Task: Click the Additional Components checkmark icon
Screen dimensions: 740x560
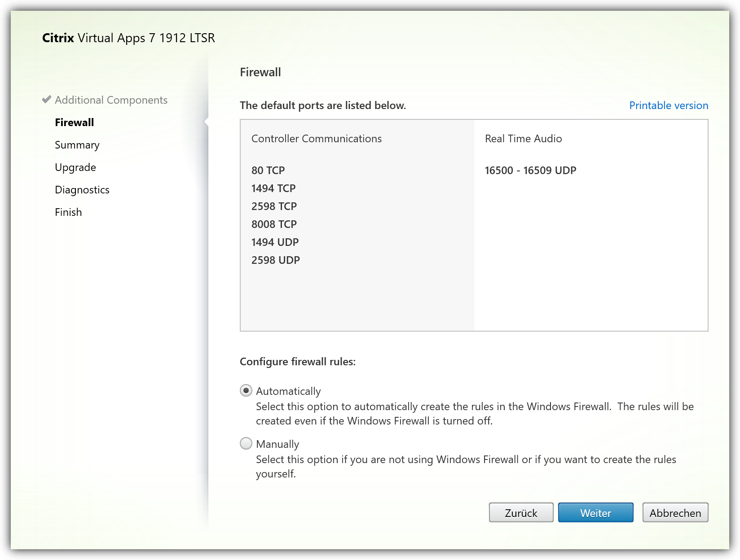Action: pyautogui.click(x=46, y=100)
